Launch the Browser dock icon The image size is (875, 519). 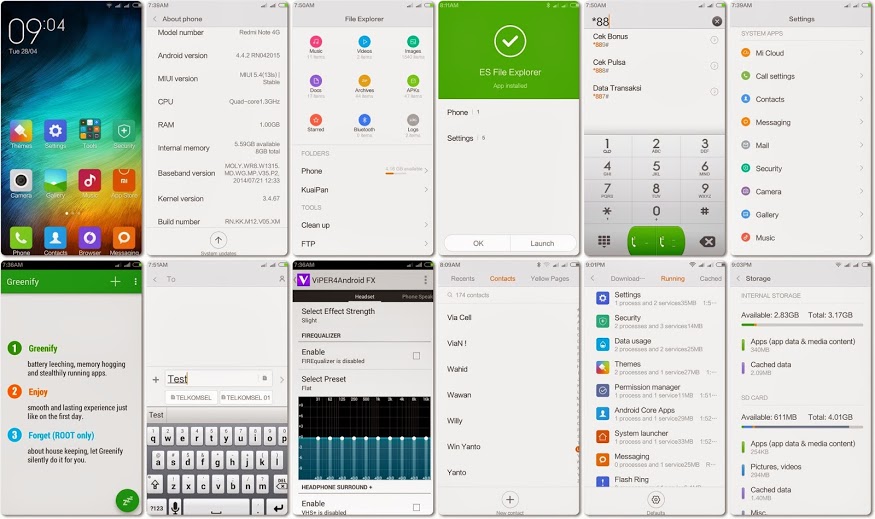point(90,238)
